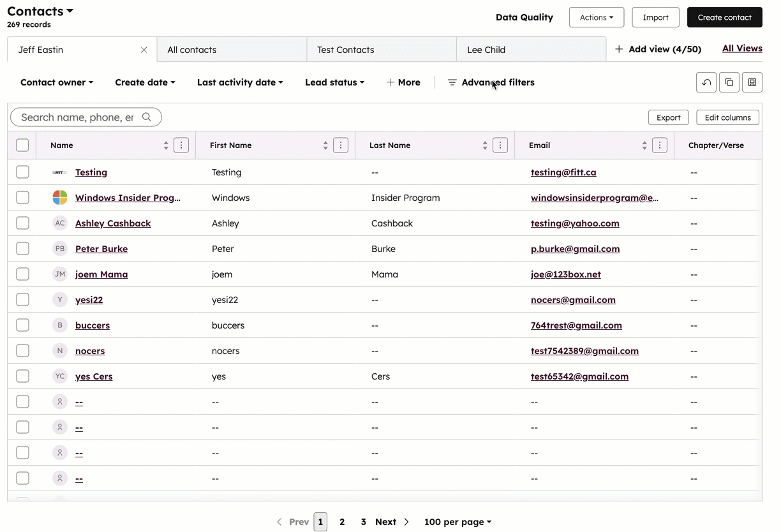This screenshot has height=532, width=781.
Task: Tick the joem Mama row checkbox
Action: [22, 274]
